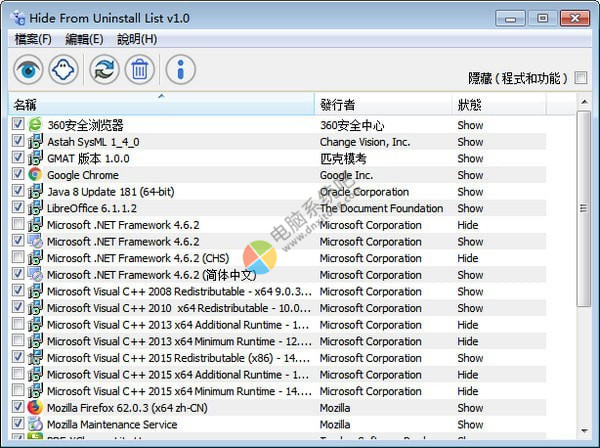The width and height of the screenshot is (600, 448).
Task: Click icon of Visual C++ 2015 x64 Minimum Runtime
Action: [x=35, y=391]
